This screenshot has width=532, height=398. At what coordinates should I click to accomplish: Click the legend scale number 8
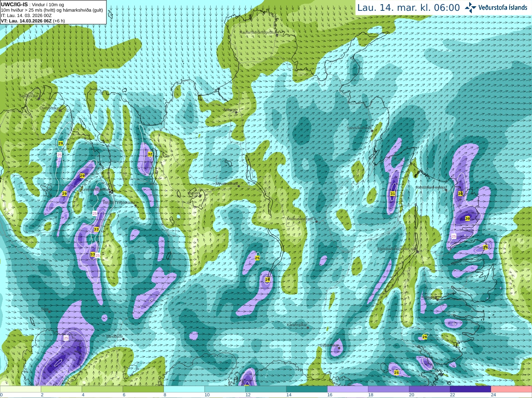(165, 395)
